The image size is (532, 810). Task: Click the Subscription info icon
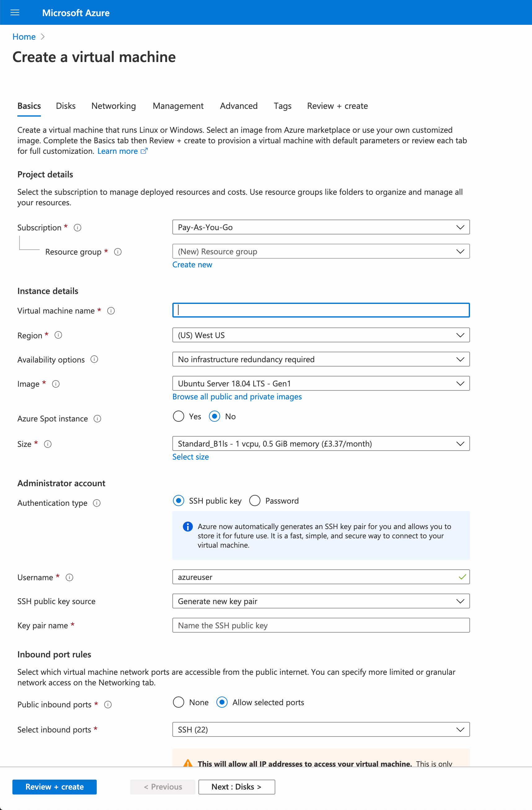tap(77, 227)
